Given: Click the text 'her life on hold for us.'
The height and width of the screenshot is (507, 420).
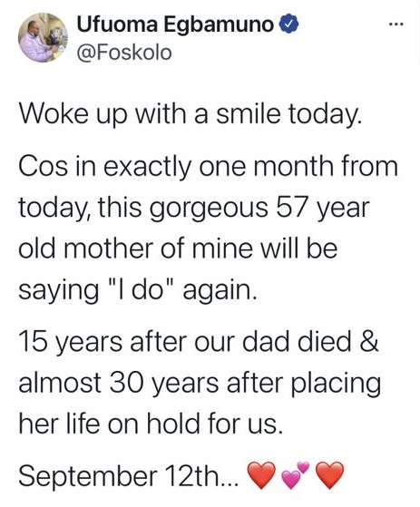Looking at the screenshot, I should pos(151,423).
